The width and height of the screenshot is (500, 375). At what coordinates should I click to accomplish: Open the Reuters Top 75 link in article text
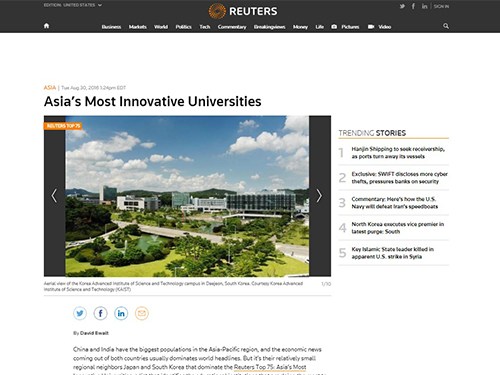tap(270, 367)
